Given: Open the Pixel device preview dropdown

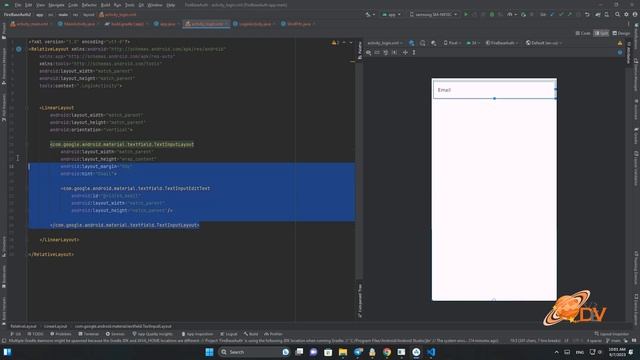Looking at the screenshot, I should click(452, 43).
